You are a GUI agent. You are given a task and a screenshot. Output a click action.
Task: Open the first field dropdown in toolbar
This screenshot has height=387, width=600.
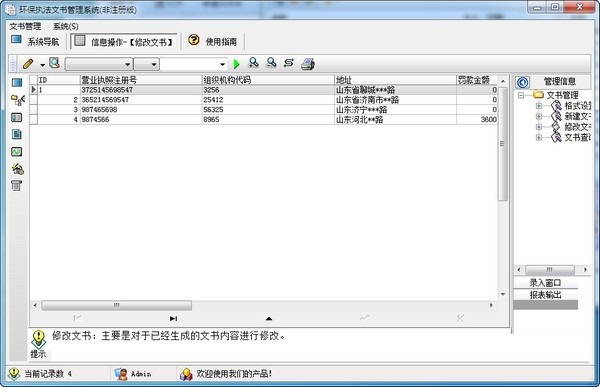pos(99,64)
